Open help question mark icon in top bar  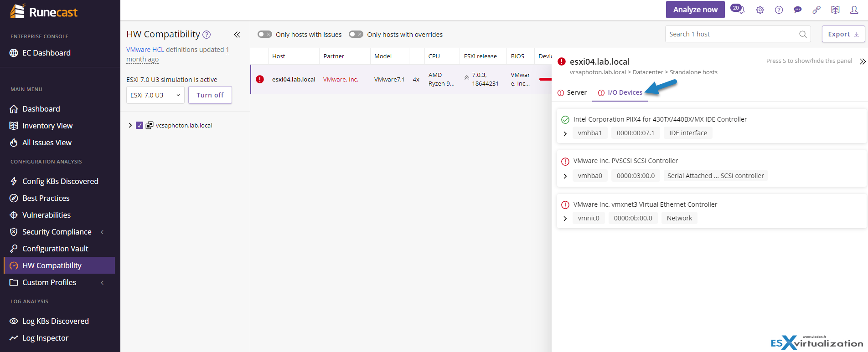tap(779, 10)
